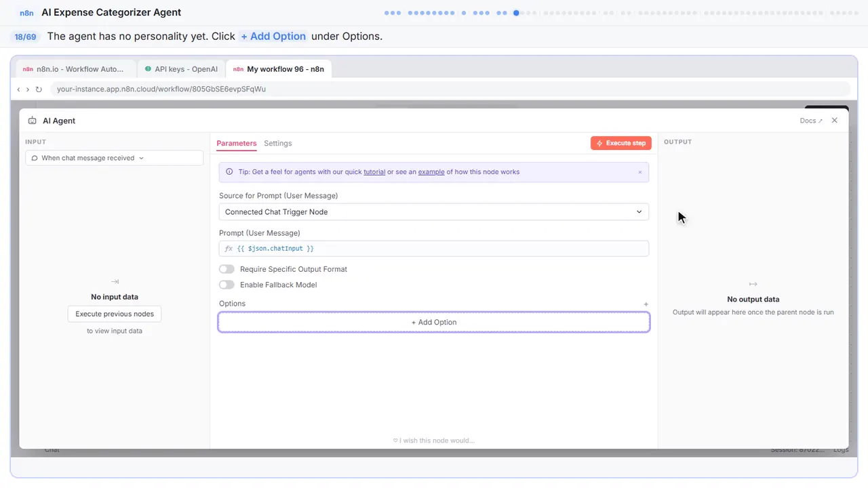Expand the 'When chat message received' input selector
This screenshot has width=868, height=488.
(115, 158)
